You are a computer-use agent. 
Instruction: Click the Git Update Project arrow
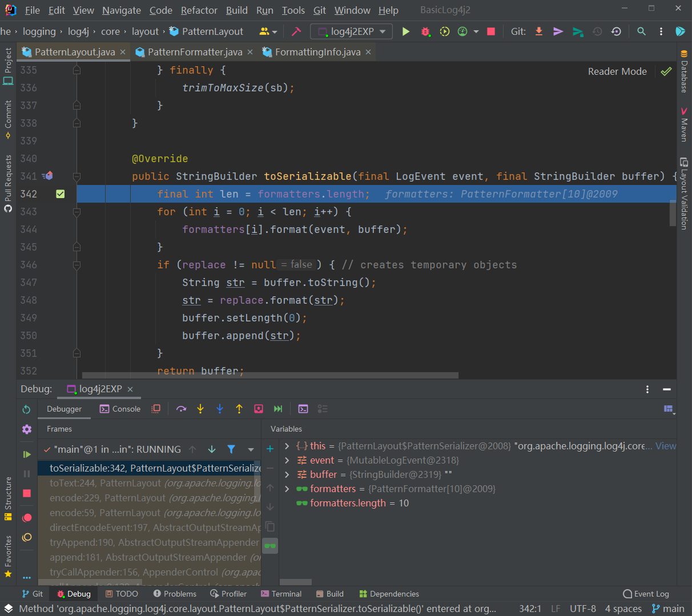click(539, 31)
